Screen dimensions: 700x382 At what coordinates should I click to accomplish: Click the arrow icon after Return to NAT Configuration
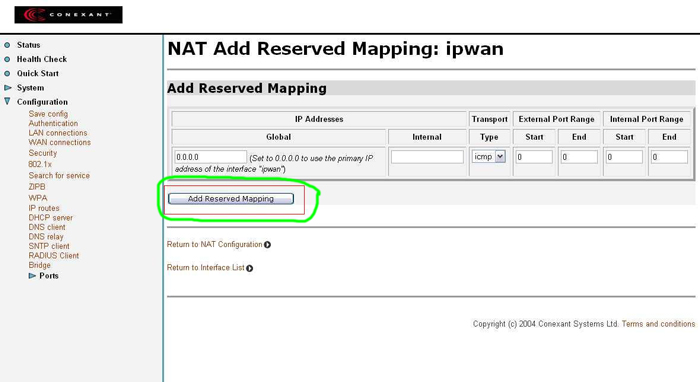[x=267, y=245]
